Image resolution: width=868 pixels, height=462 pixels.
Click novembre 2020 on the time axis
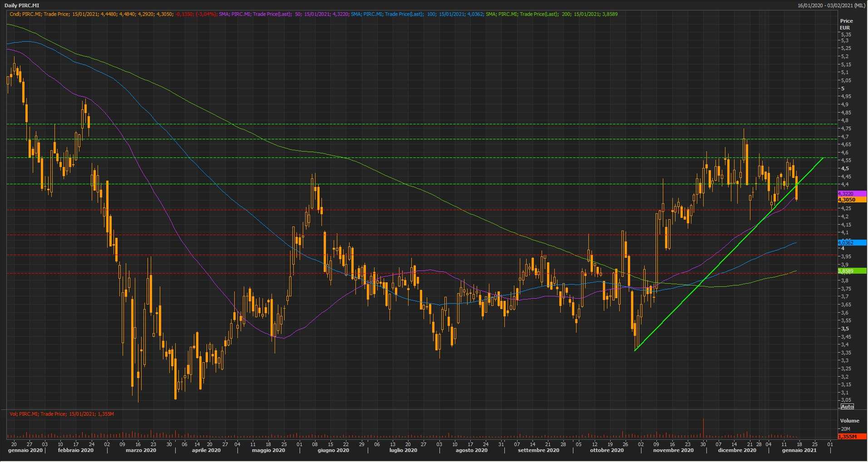(x=673, y=450)
